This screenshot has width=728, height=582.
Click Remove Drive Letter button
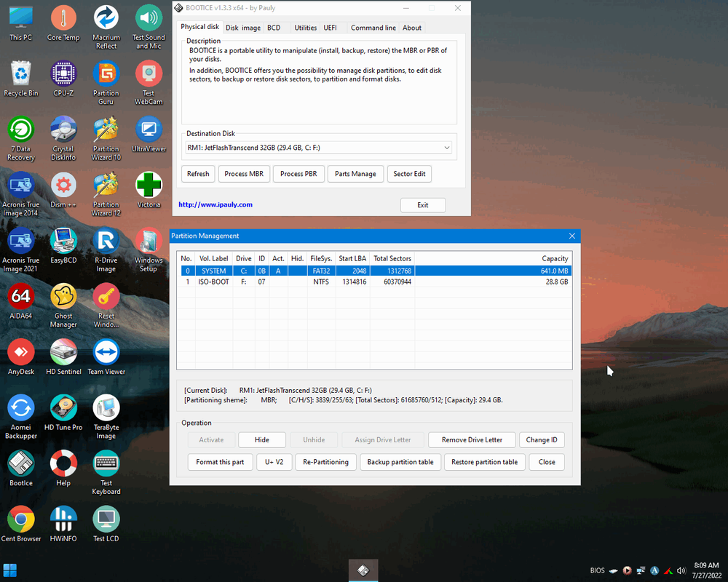click(x=472, y=440)
